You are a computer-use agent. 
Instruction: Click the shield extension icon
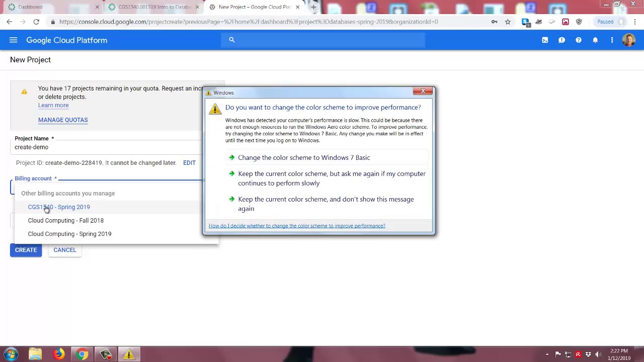579,22
